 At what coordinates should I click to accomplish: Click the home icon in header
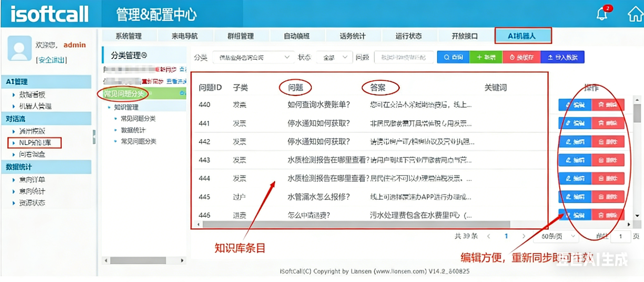tap(635, 14)
